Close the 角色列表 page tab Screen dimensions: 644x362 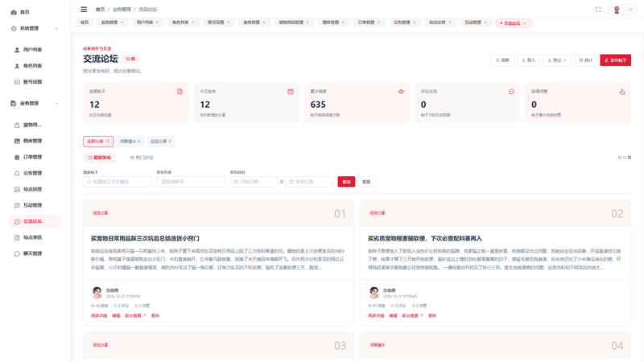[x=192, y=23]
